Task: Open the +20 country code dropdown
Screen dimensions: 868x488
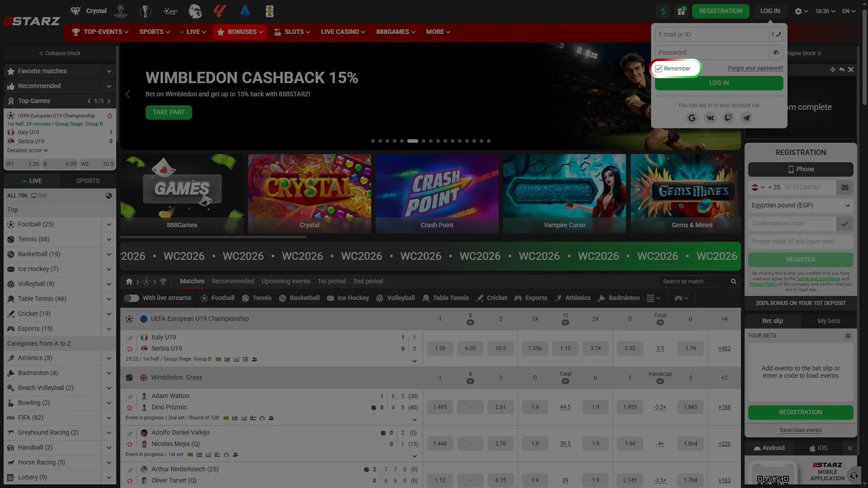Action: pos(765,188)
